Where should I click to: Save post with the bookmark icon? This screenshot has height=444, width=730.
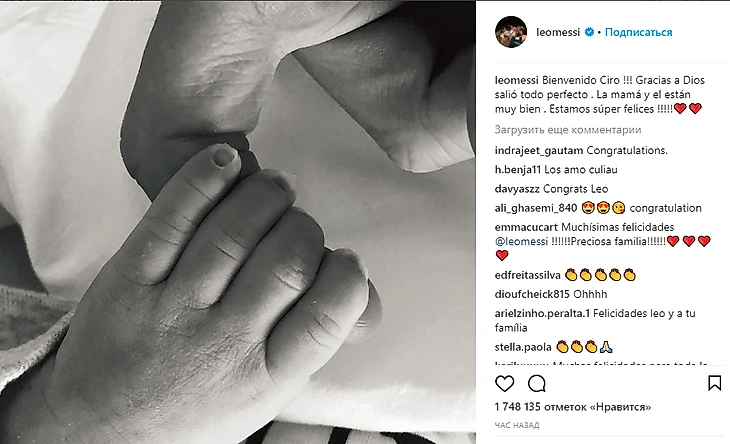tap(715, 383)
